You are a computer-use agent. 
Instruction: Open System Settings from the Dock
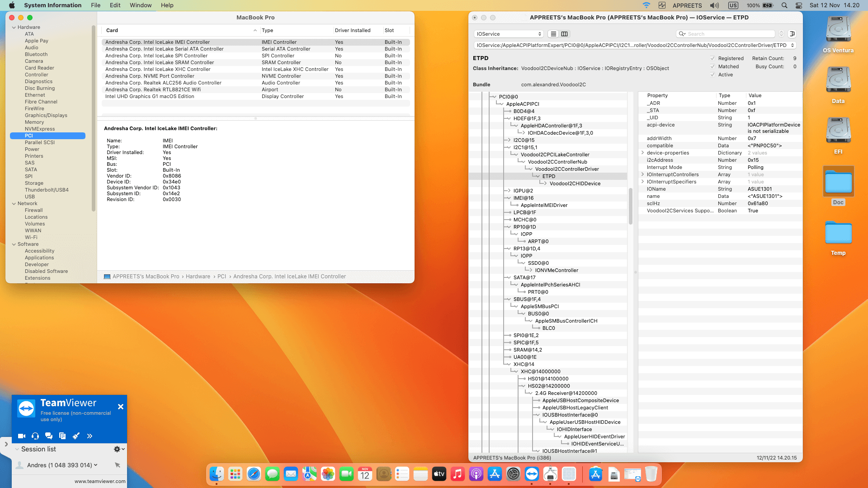coord(513,474)
